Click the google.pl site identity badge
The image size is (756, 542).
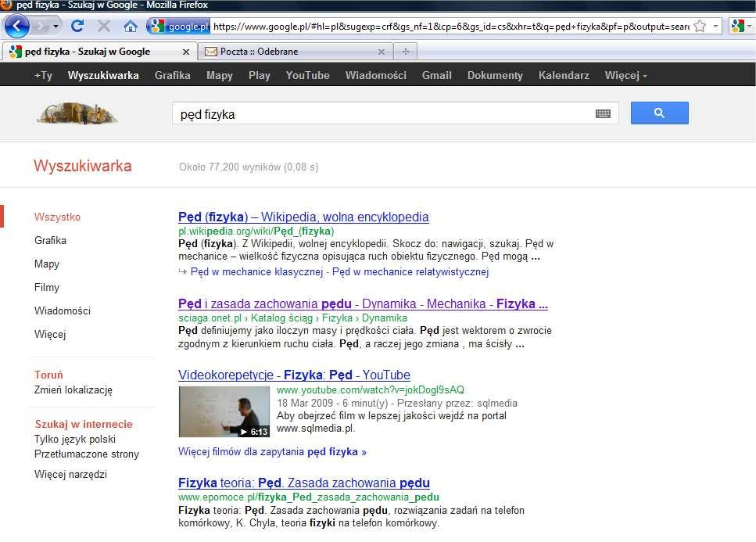click(x=178, y=26)
